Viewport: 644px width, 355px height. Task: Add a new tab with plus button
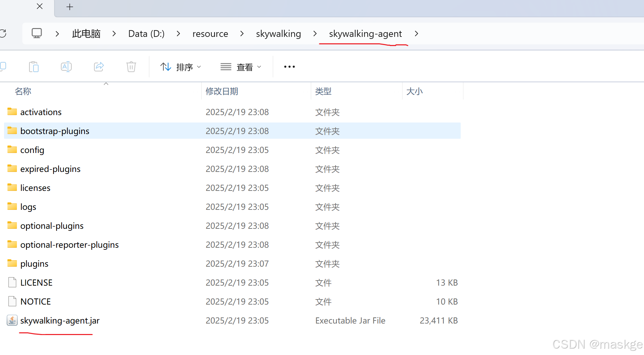(x=70, y=7)
